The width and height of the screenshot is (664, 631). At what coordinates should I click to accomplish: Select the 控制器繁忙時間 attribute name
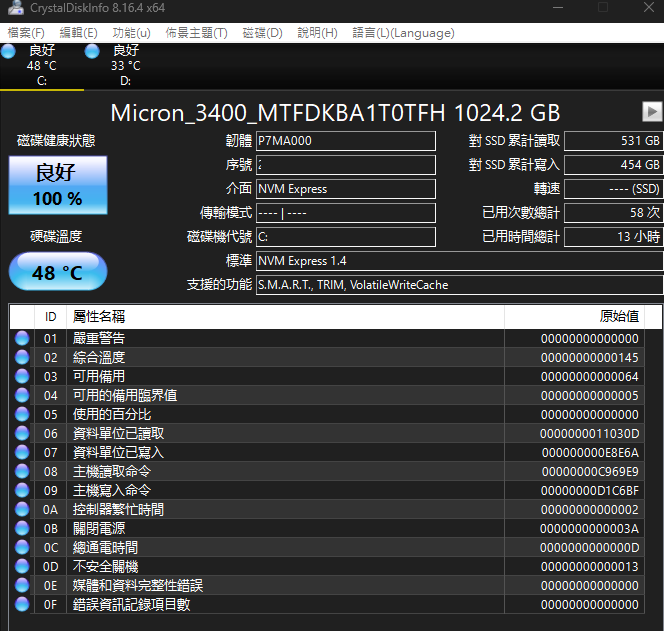click(x=118, y=509)
